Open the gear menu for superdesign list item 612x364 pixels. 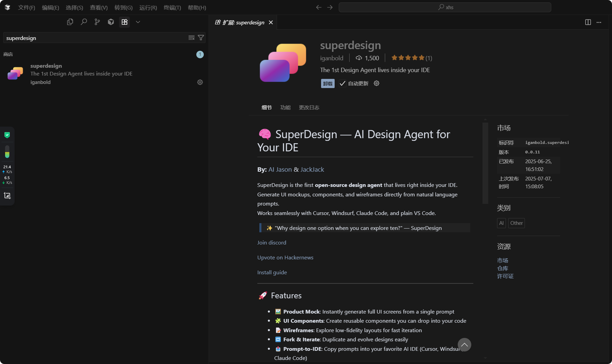pyautogui.click(x=200, y=82)
